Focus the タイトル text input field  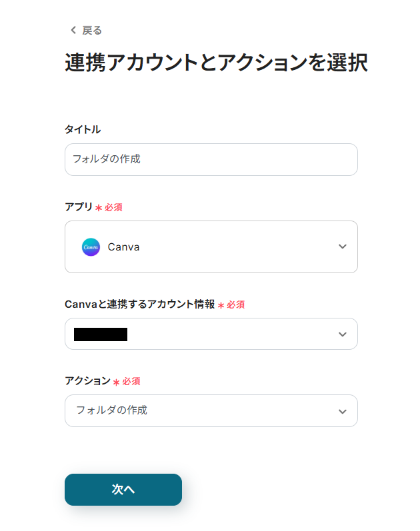[211, 160]
